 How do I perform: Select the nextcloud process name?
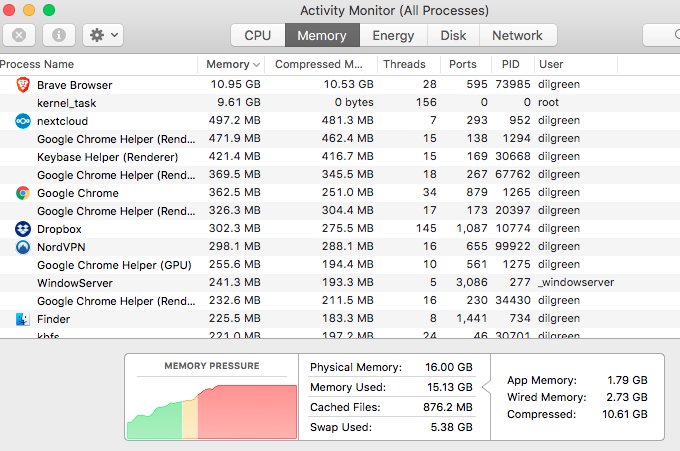click(x=62, y=121)
